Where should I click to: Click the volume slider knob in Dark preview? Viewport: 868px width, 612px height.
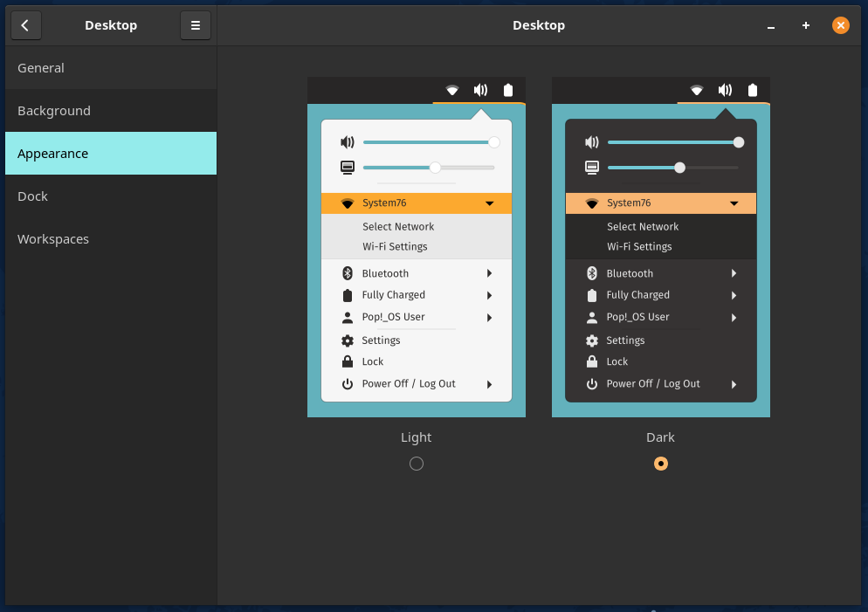click(x=739, y=142)
